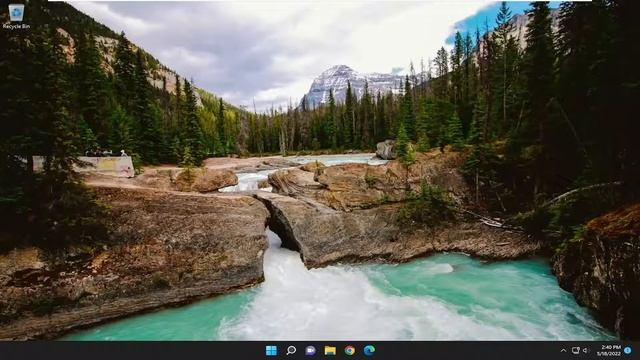The height and width of the screenshot is (360, 640).
Task: Open clock showing 2:40 PM
Action: coord(609,350)
